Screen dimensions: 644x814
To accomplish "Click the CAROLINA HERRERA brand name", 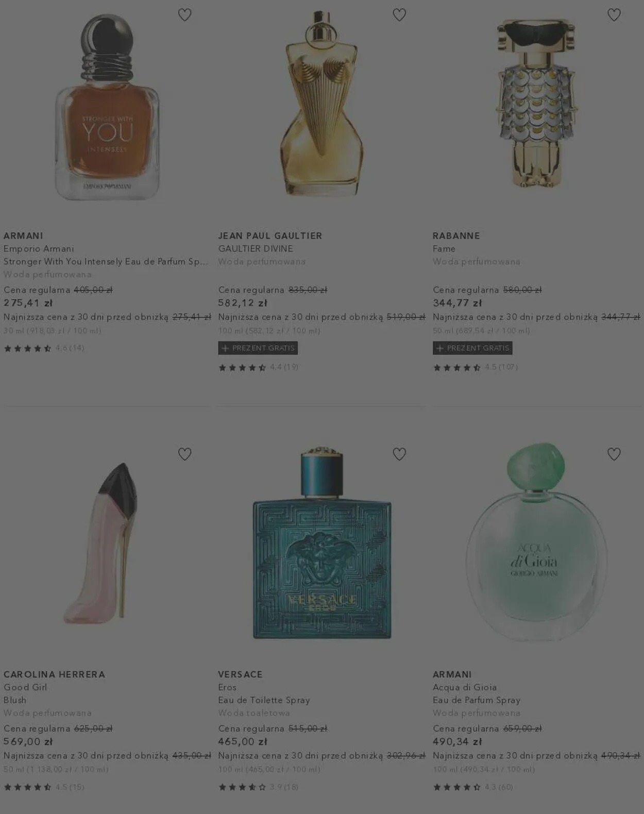I will click(54, 675).
